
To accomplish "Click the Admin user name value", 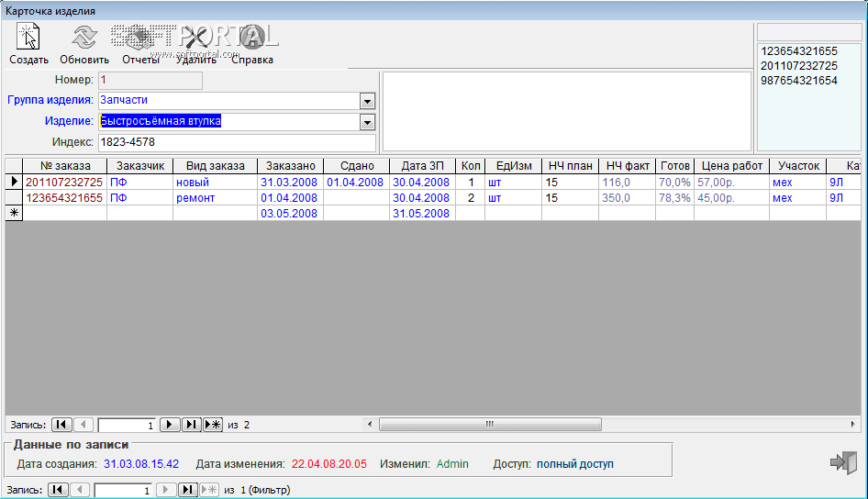I will point(452,464).
